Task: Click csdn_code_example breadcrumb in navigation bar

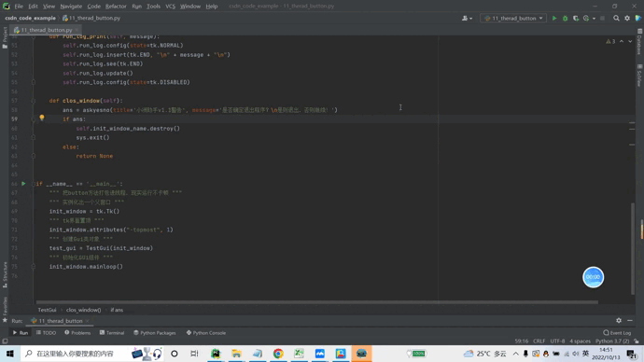Action: point(31,18)
